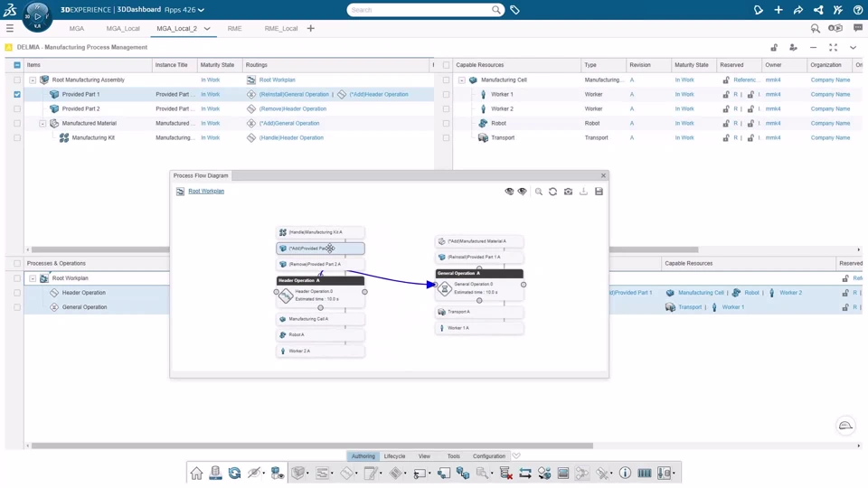This screenshot has width=868, height=488.
Task: Click the database save icon in bottom toolbar
Action: (215, 473)
